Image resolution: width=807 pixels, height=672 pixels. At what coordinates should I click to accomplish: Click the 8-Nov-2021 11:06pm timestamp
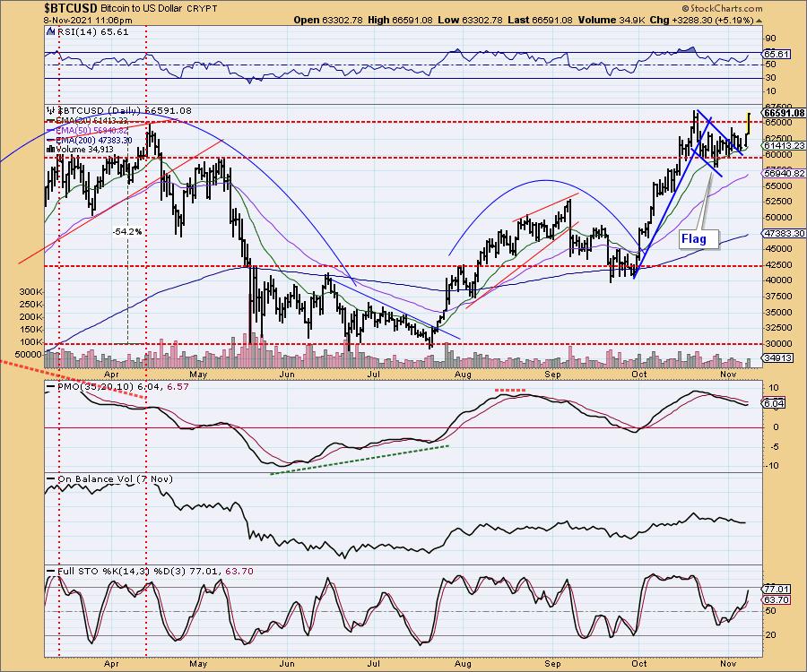(x=88, y=21)
